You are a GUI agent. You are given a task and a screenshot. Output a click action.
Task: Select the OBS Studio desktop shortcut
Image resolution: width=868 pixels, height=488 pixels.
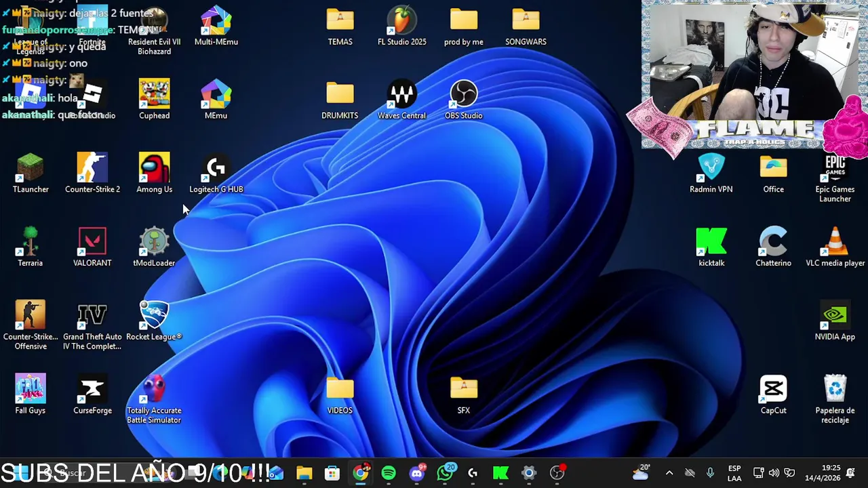[464, 100]
